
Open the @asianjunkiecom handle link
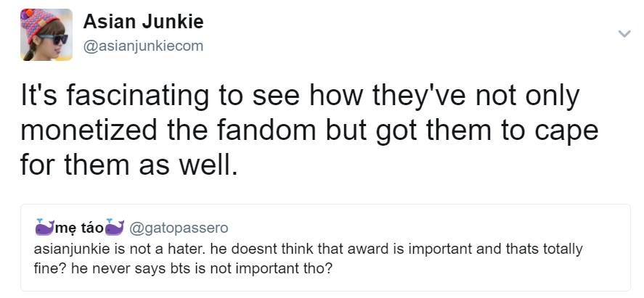click(x=144, y=46)
